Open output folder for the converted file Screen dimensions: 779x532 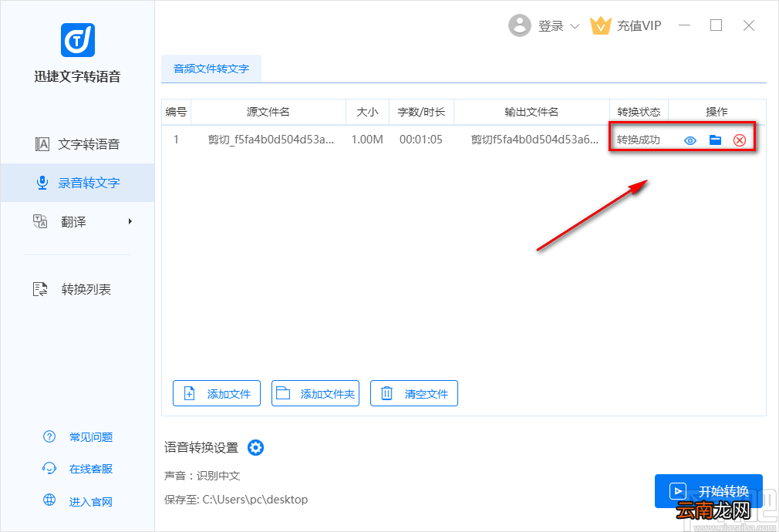715,140
